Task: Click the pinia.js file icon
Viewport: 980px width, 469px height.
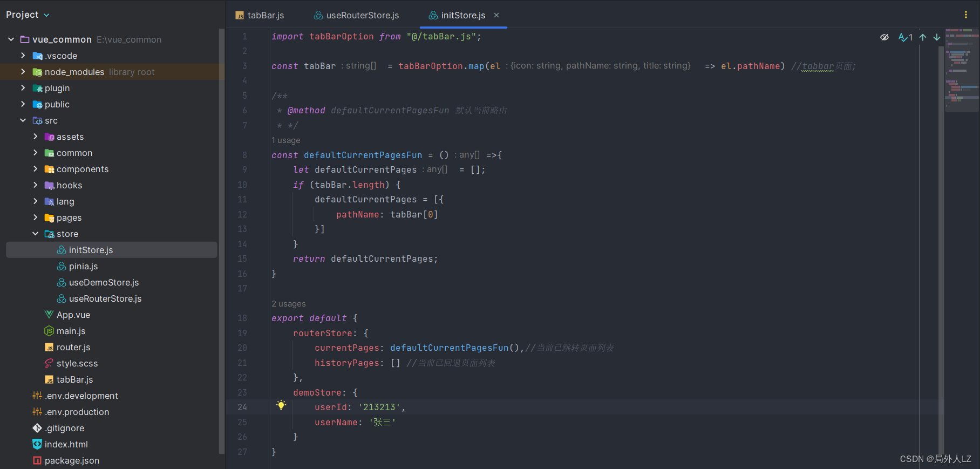Action: [x=62, y=266]
